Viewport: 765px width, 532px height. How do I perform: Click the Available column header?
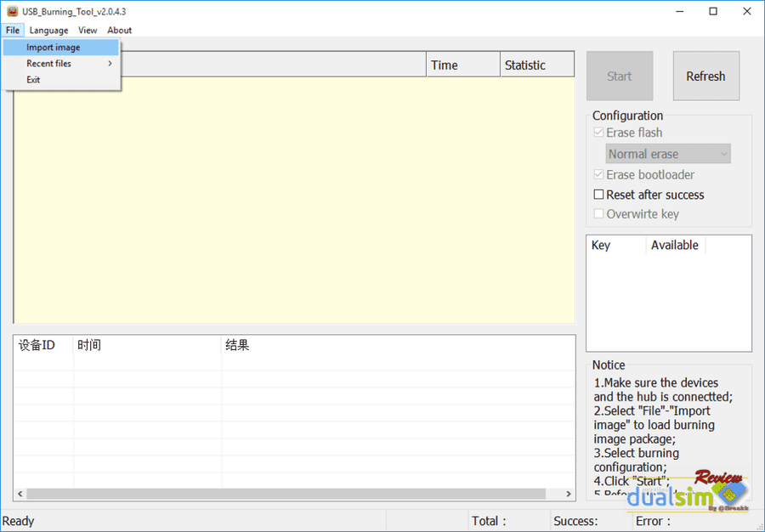point(675,246)
